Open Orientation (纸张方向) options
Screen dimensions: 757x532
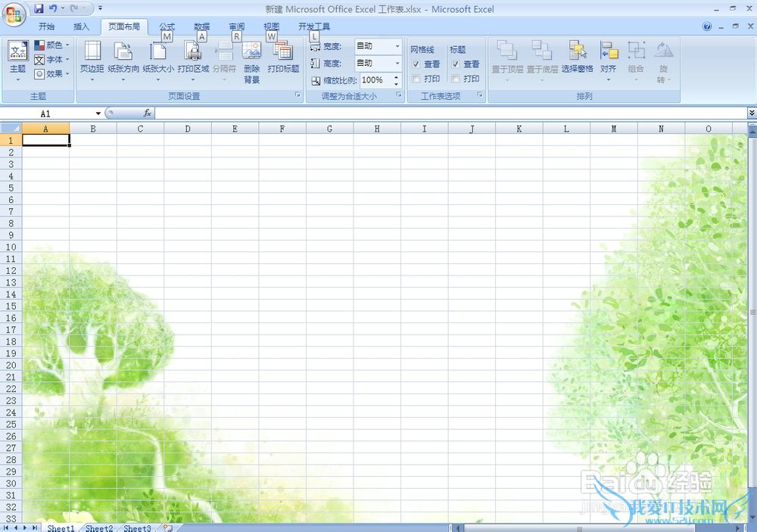click(123, 61)
